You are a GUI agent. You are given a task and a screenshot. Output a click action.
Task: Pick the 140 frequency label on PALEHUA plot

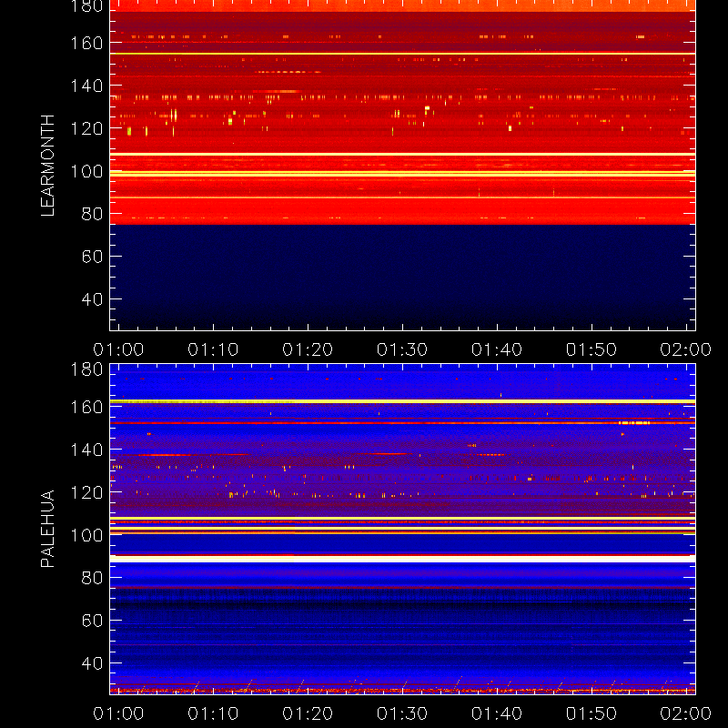click(86, 450)
